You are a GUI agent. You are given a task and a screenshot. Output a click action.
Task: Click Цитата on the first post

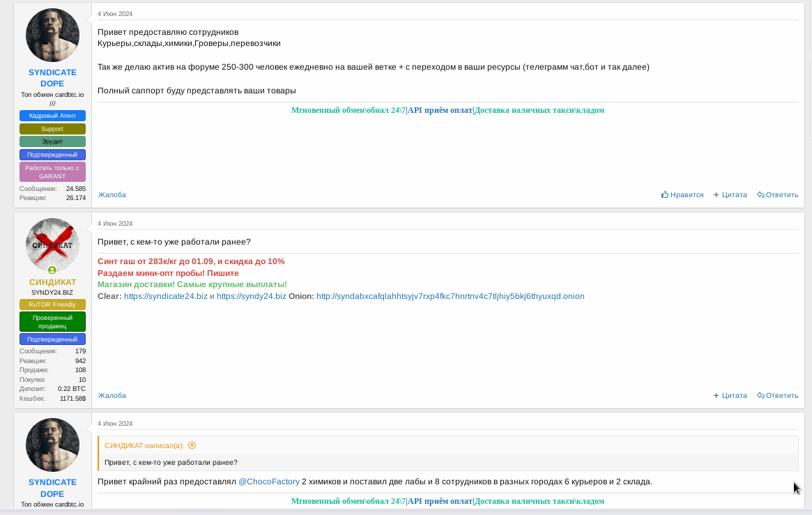(730, 195)
